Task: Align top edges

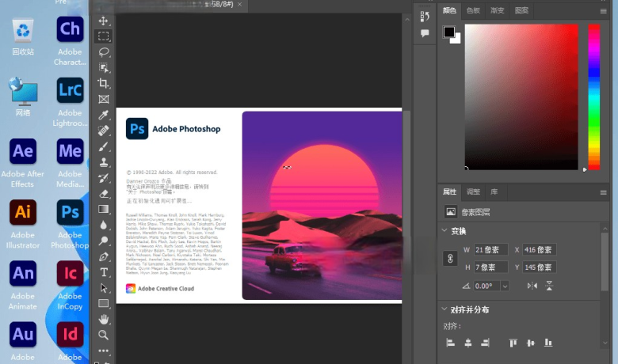Action: pos(513,343)
